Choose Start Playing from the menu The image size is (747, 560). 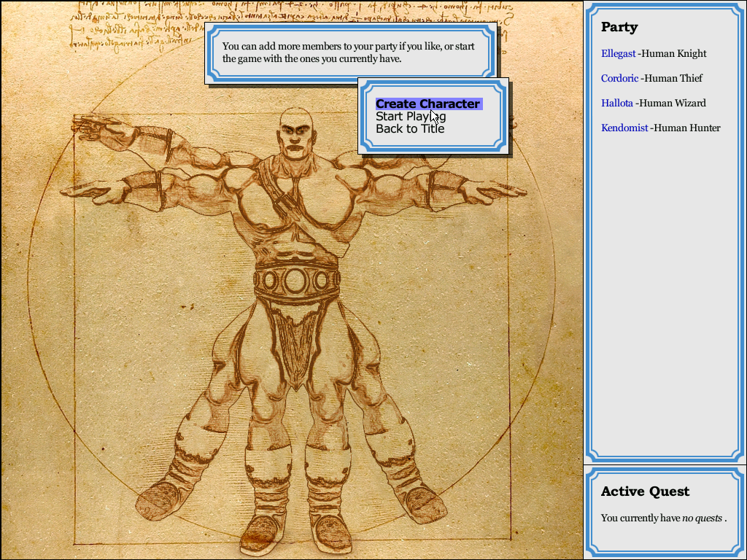[411, 116]
